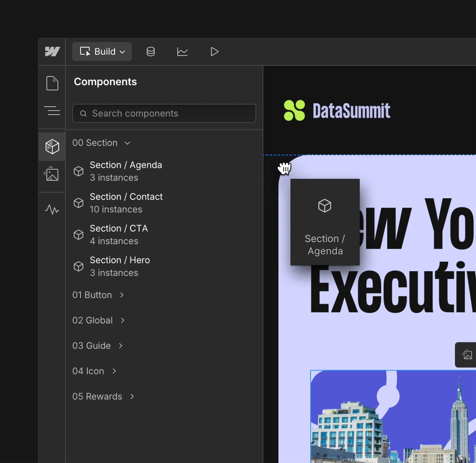The image size is (476, 463).
Task: Open the CMS database icon
Action: coord(150,52)
